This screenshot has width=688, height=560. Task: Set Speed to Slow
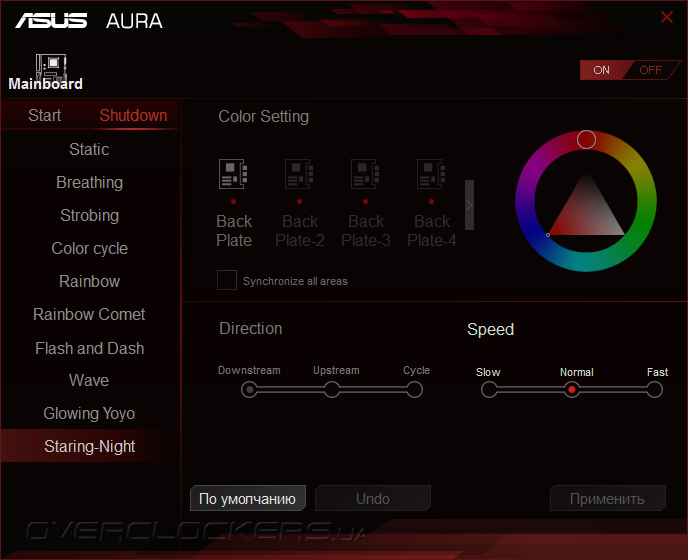coord(489,389)
